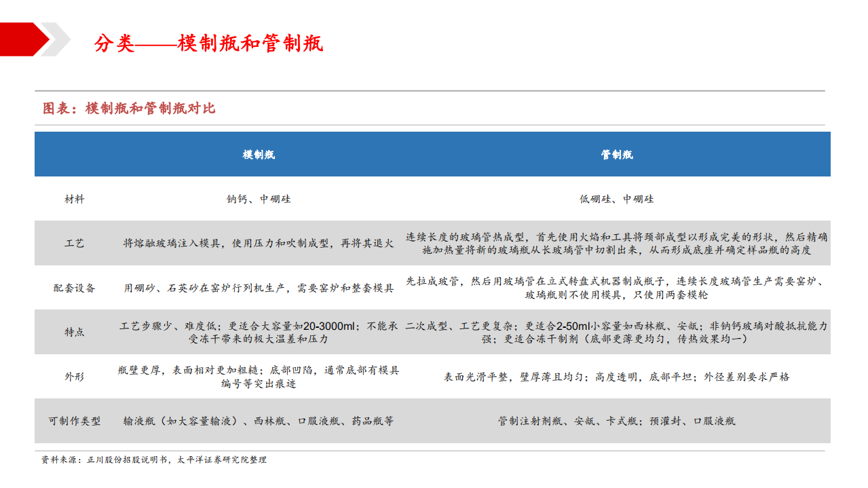This screenshot has height=488, width=868.
Task: Click the source note 资料来源 text
Action: (153, 459)
